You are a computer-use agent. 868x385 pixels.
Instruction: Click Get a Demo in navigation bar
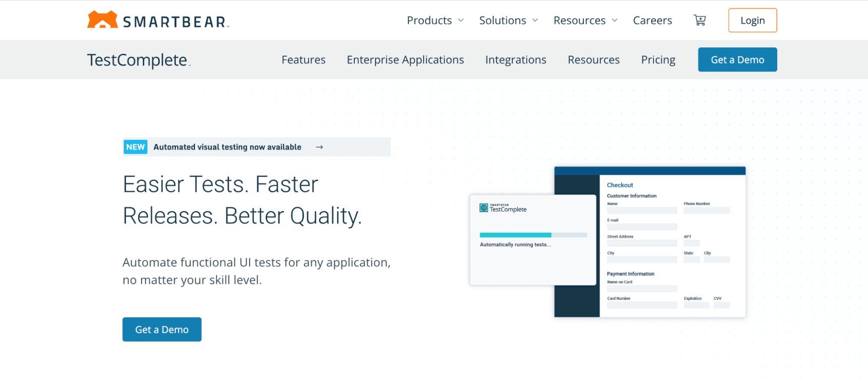pos(737,59)
